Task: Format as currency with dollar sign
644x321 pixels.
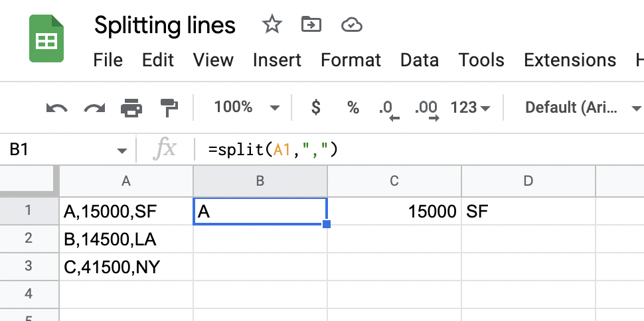Action: 316,107
